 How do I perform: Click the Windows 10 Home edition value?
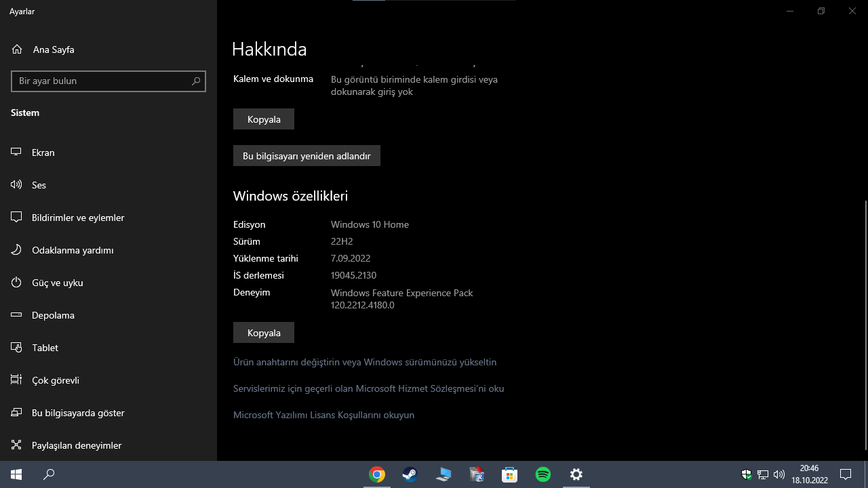[370, 224]
